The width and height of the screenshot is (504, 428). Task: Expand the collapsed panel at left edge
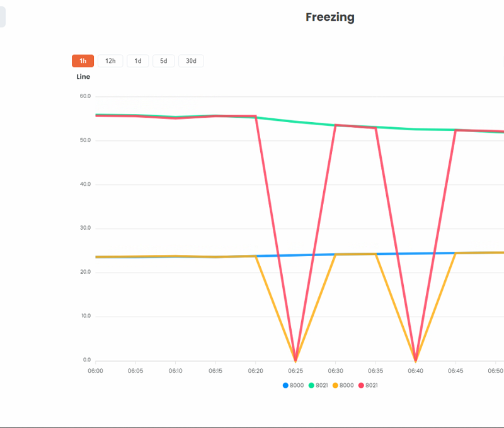pyautogui.click(x=4, y=17)
